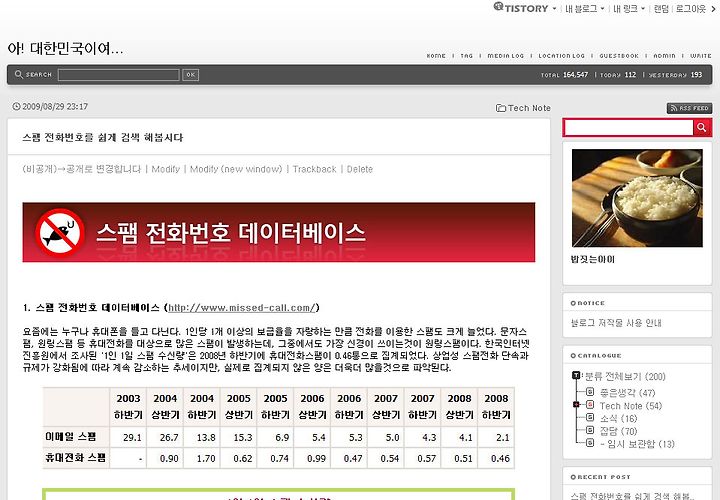
Task: Click the YESTERDAY 193 counter
Action: tap(675, 74)
